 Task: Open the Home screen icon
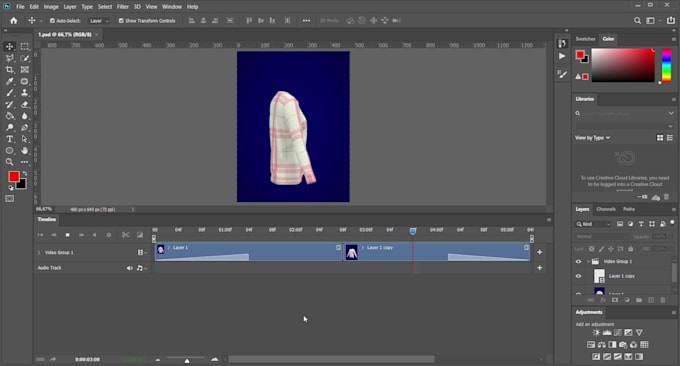click(x=14, y=20)
